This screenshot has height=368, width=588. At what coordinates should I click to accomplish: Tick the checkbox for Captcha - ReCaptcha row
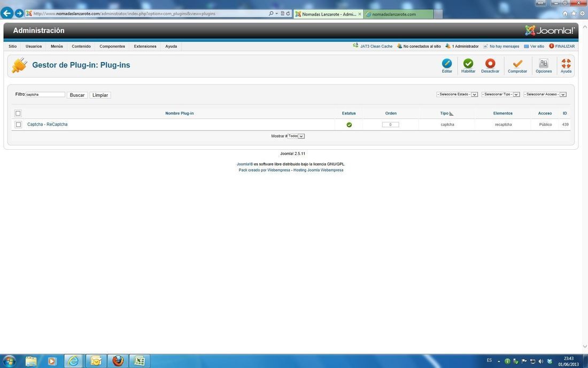tap(18, 125)
